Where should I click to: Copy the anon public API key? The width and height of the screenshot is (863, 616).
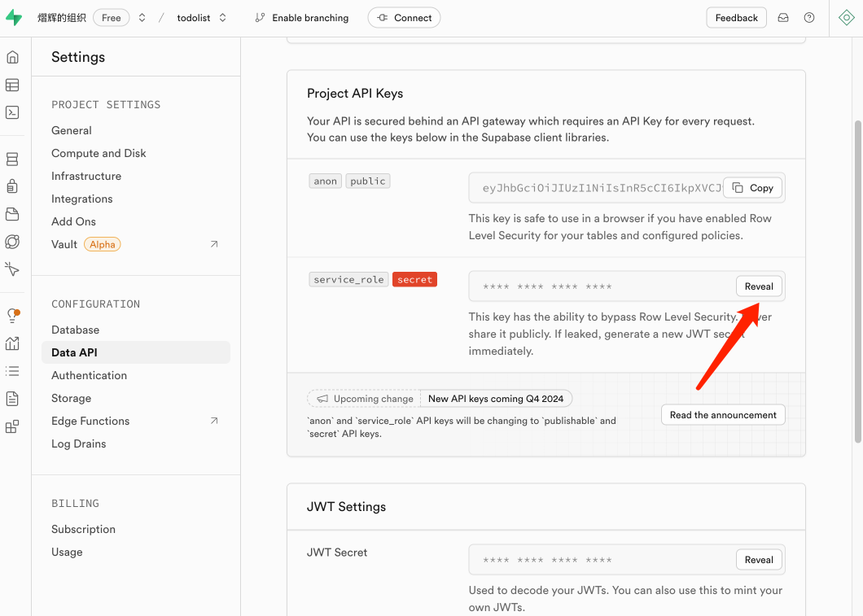coord(753,188)
